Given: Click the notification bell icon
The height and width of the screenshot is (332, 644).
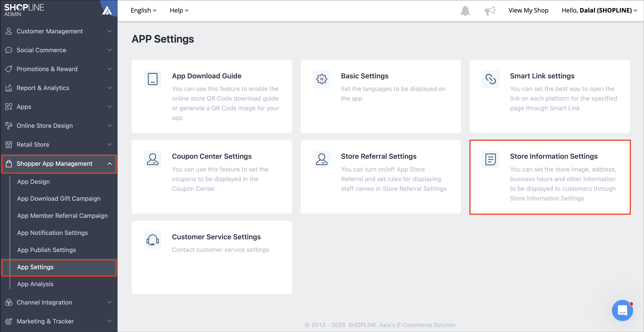Looking at the screenshot, I should 465,11.
